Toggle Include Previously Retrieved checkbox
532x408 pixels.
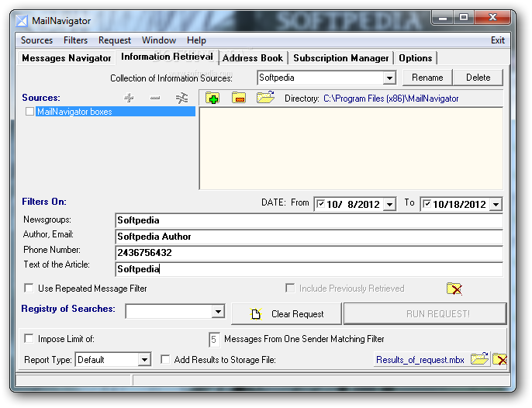click(x=290, y=289)
